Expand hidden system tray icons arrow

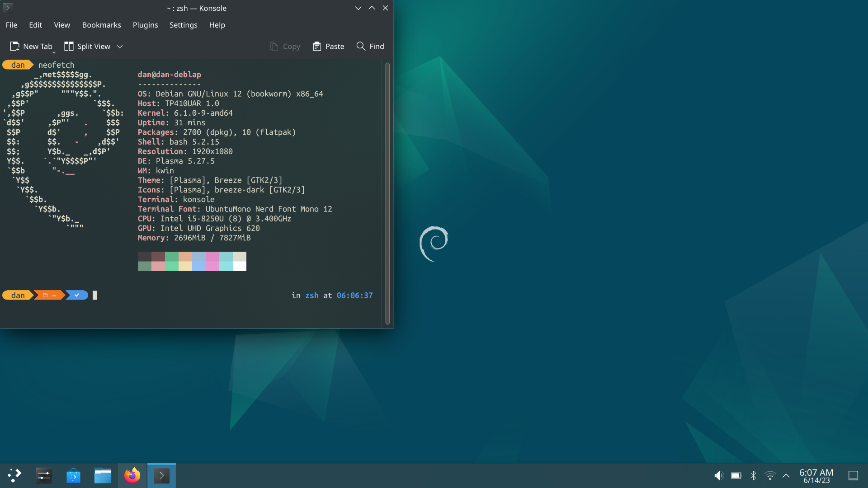pos(786,475)
